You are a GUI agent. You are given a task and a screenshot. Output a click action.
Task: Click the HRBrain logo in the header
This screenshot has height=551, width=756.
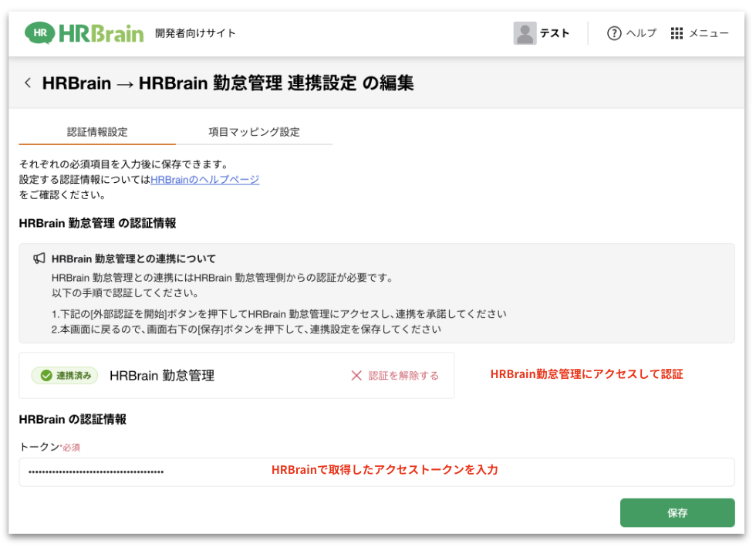coord(84,33)
